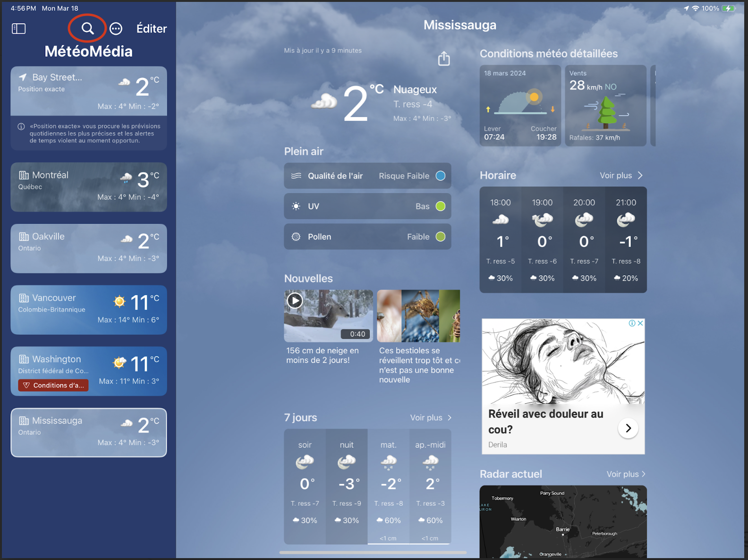
Task: Open the UV index row
Action: click(367, 206)
